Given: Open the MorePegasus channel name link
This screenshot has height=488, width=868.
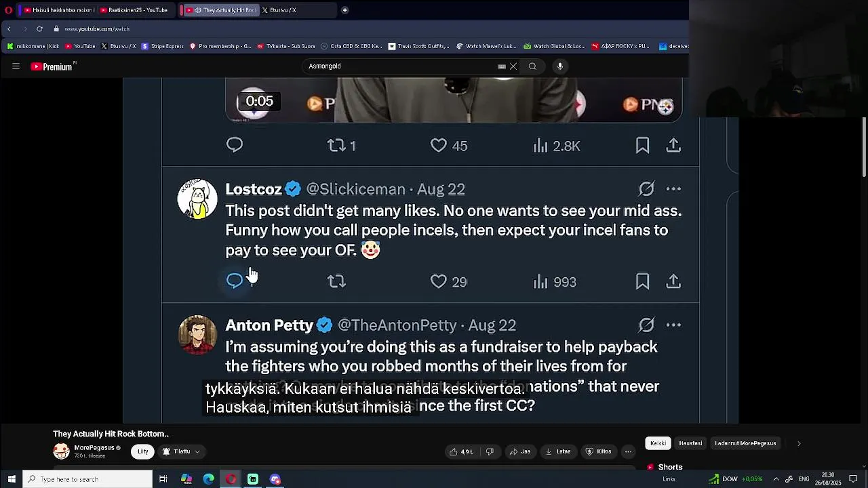Looking at the screenshot, I should click(x=94, y=448).
